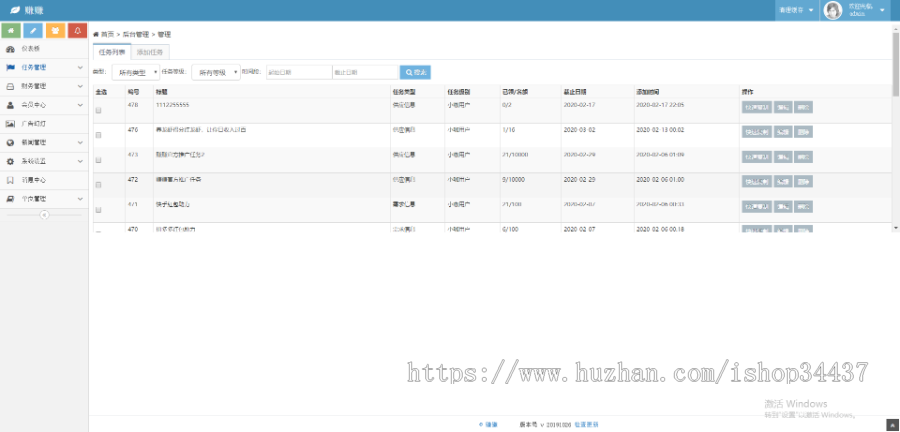Select the checkbox for task row 472
Image resolution: width=900 pixels, height=432 pixels.
coord(98,185)
